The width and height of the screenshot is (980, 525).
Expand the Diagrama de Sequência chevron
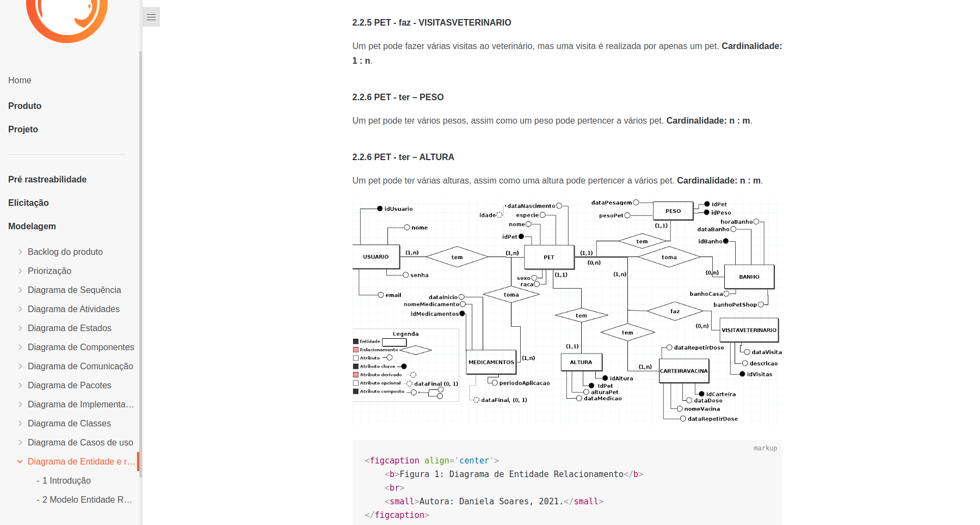coord(20,290)
